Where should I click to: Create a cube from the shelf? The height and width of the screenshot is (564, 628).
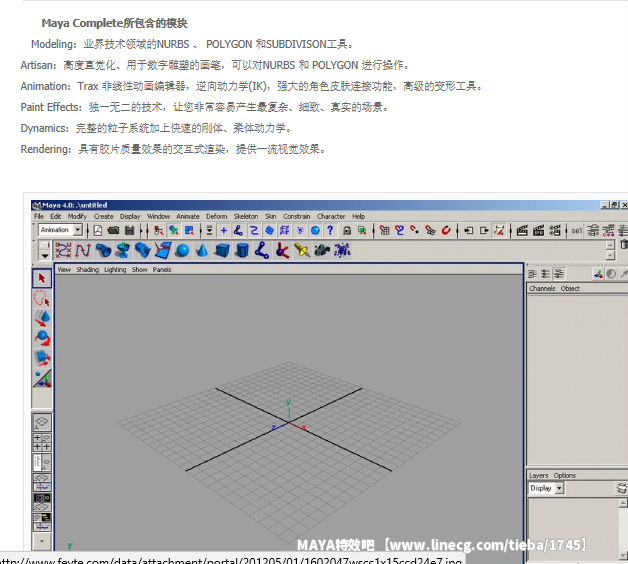tap(222, 251)
